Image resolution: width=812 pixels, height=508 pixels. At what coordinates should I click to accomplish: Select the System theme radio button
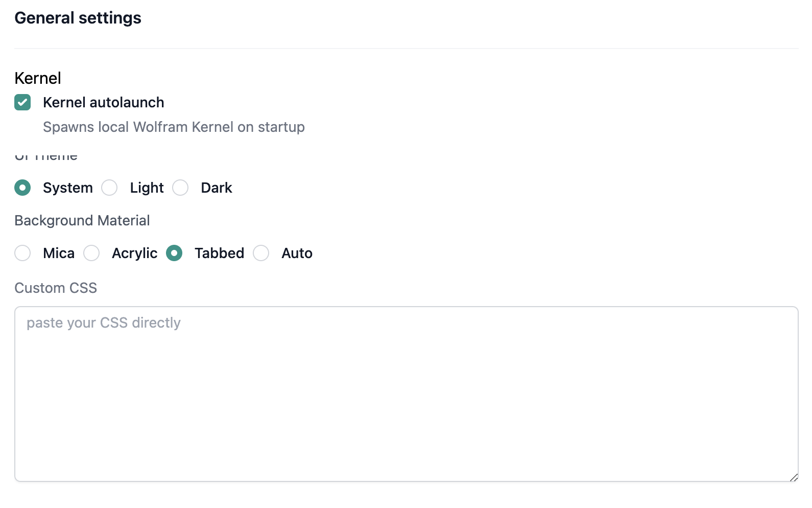pos(22,188)
